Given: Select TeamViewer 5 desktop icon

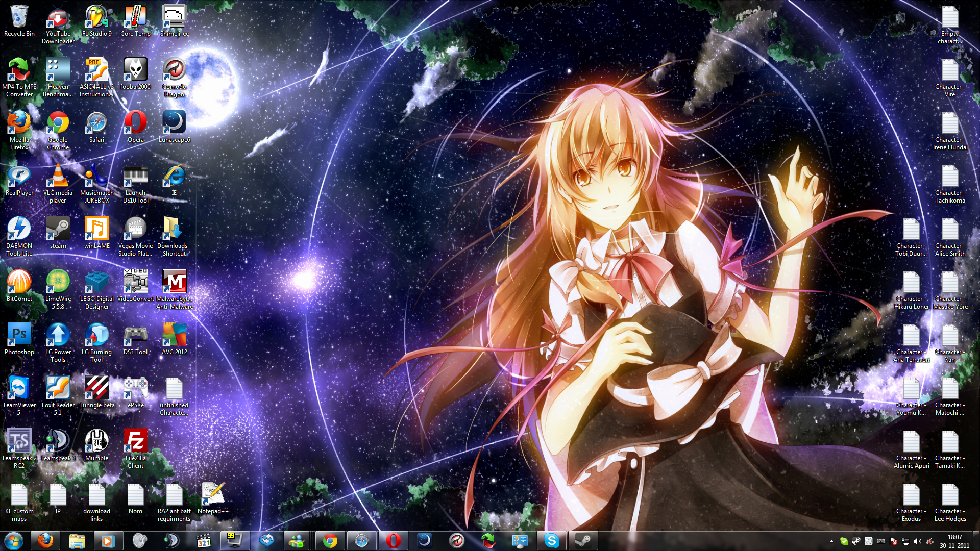Looking at the screenshot, I should 19,395.
